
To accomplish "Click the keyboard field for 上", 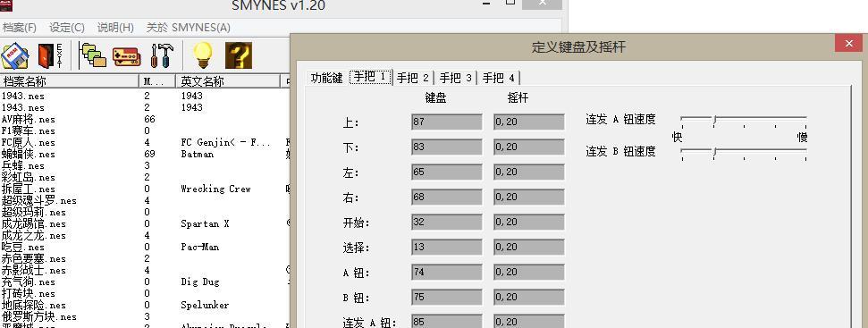I will tap(447, 122).
